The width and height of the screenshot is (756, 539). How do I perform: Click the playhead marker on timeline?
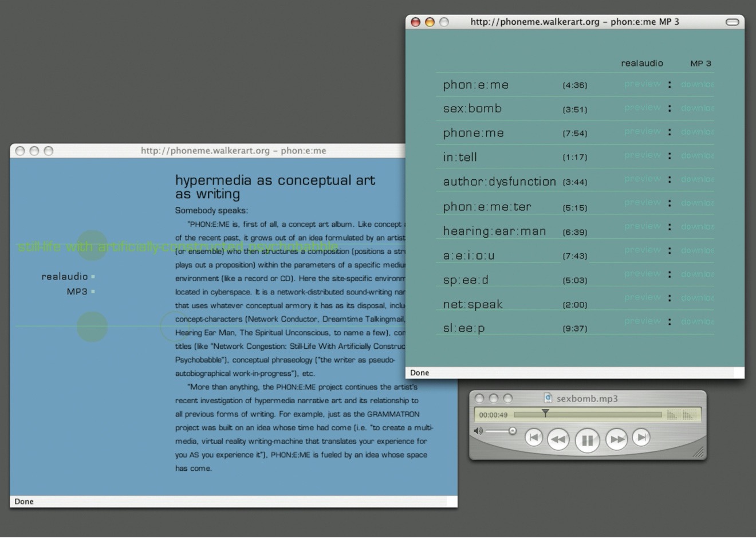click(545, 413)
